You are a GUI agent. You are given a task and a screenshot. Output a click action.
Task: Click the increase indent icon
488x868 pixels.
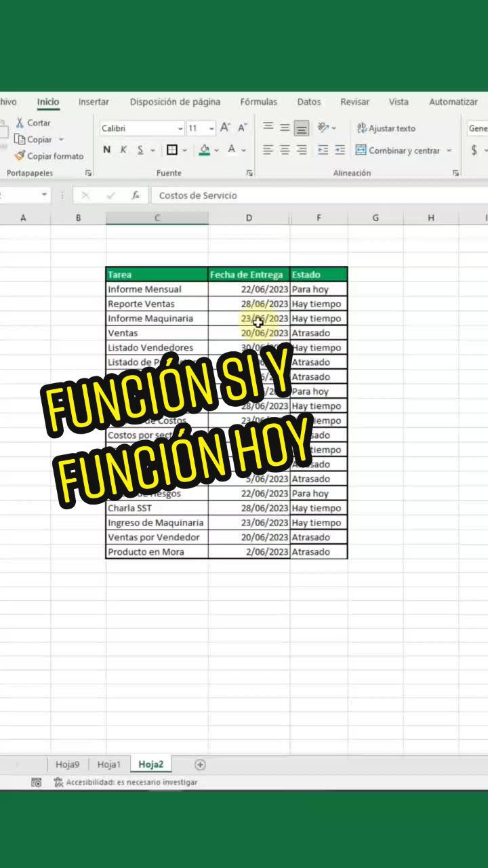point(340,150)
